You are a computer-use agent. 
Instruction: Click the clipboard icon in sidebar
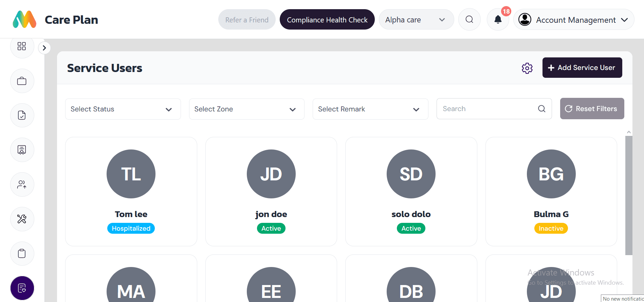click(22, 253)
